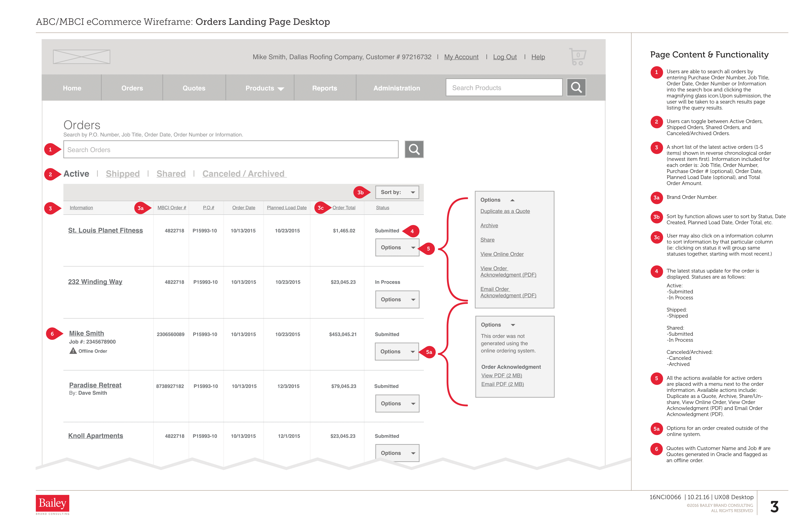Click the orders search magnifying glass button

[414, 149]
